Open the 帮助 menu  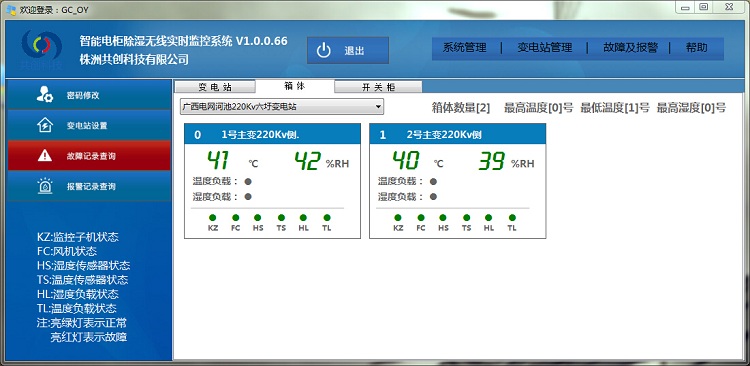pos(696,48)
